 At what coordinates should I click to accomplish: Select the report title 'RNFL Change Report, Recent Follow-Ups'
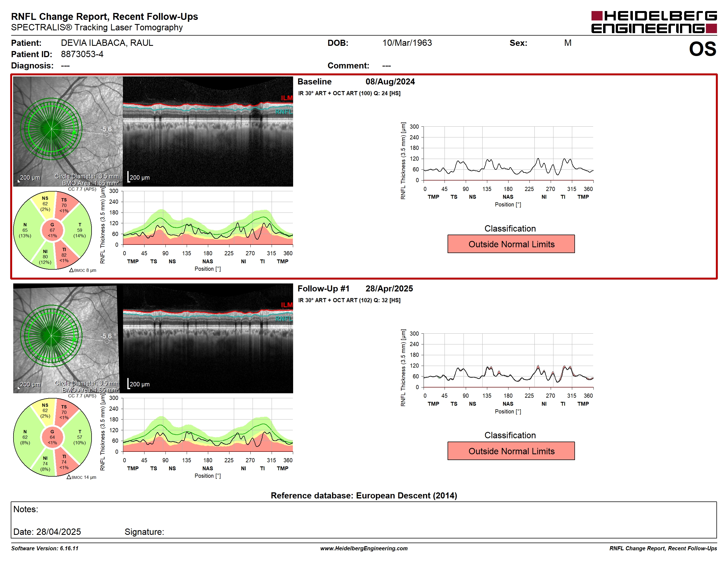(104, 16)
